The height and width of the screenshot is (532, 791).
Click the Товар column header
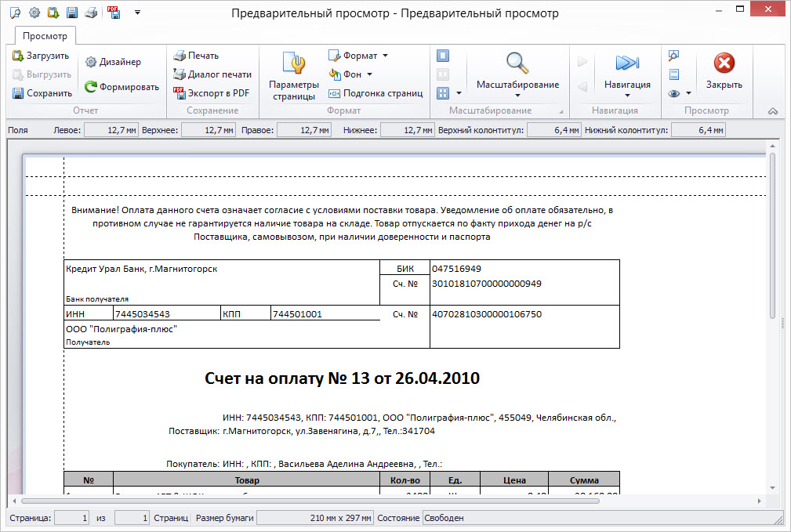click(x=247, y=480)
